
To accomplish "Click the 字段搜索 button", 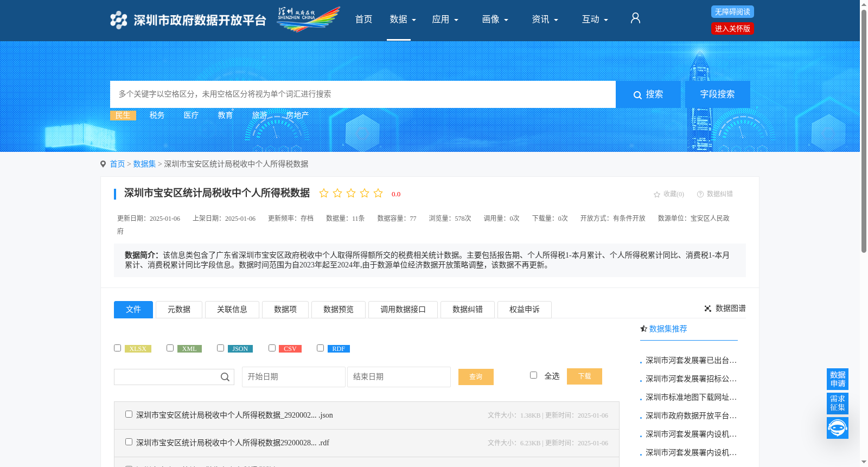I will [x=718, y=94].
